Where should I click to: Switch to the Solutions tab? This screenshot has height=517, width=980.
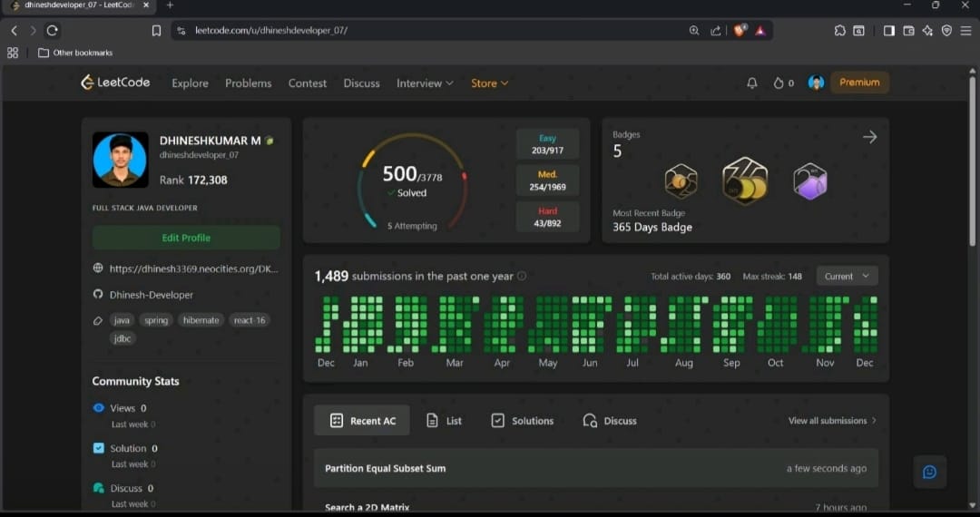click(x=522, y=421)
